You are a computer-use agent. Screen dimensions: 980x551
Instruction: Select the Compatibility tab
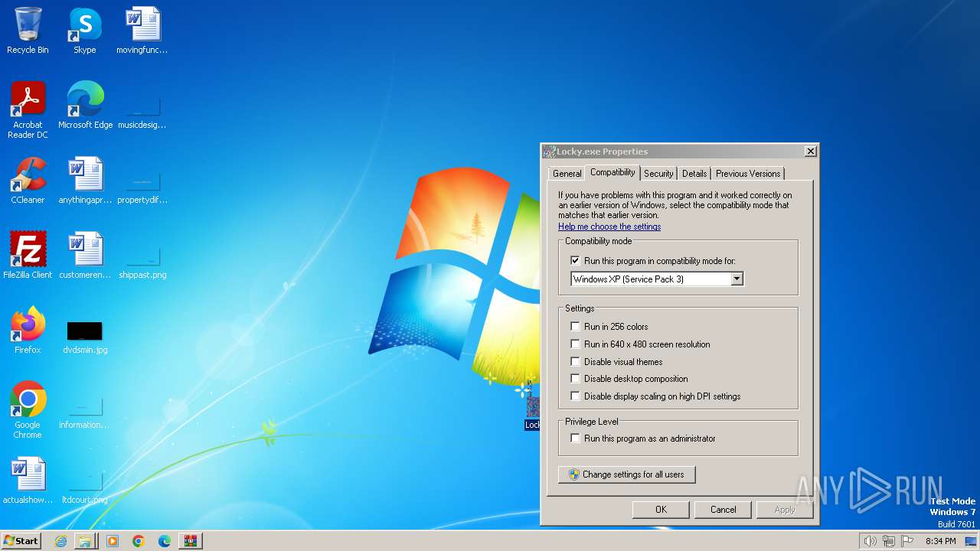(612, 172)
